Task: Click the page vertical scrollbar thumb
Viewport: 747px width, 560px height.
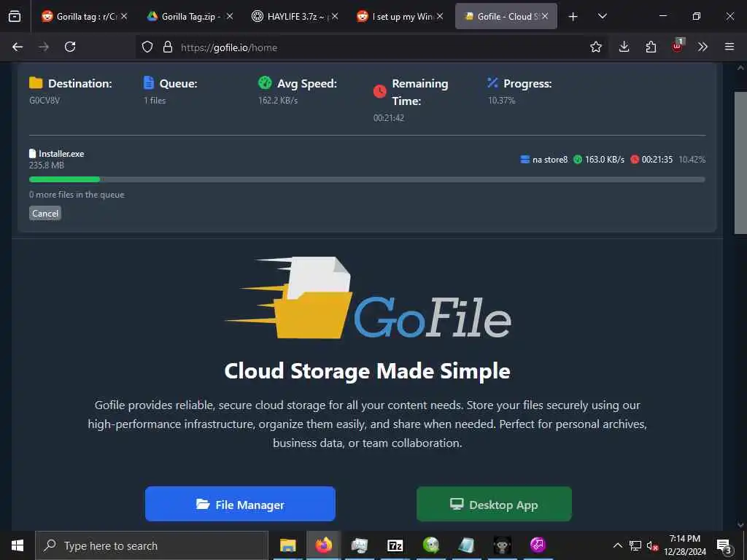Action: point(740,163)
